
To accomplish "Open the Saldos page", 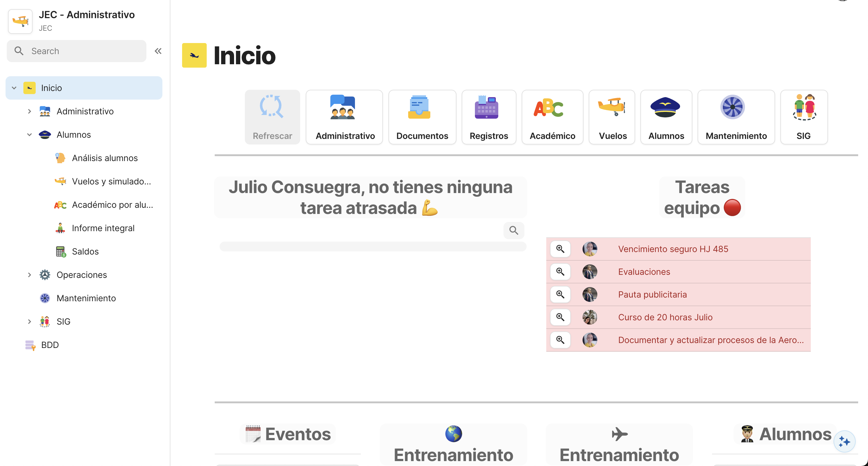I will (85, 251).
